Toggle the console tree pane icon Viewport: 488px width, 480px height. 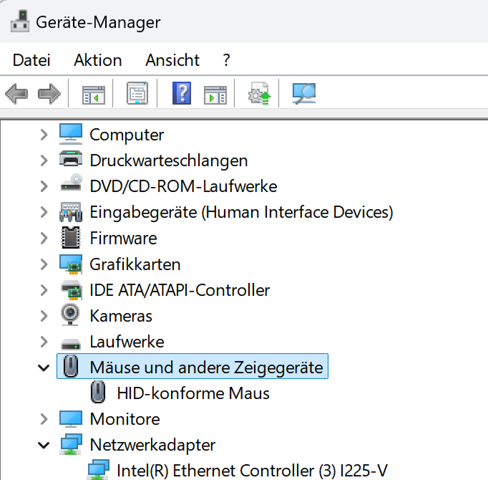(x=94, y=94)
